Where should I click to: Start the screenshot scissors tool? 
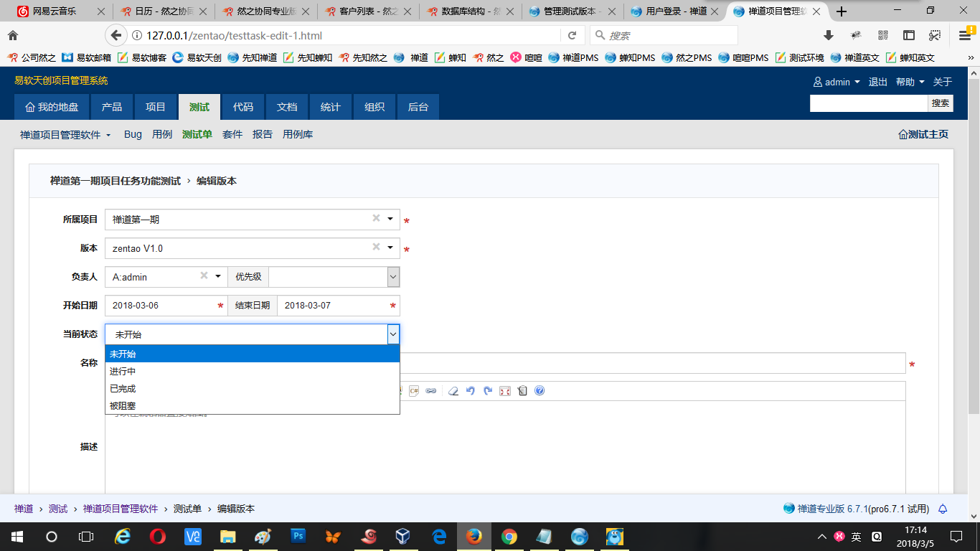point(935,35)
